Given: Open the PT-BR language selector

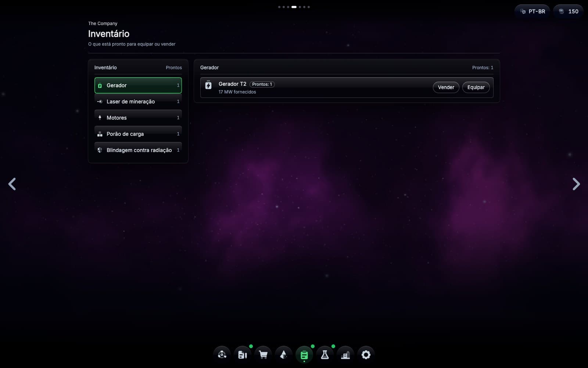Looking at the screenshot, I should pos(533,11).
